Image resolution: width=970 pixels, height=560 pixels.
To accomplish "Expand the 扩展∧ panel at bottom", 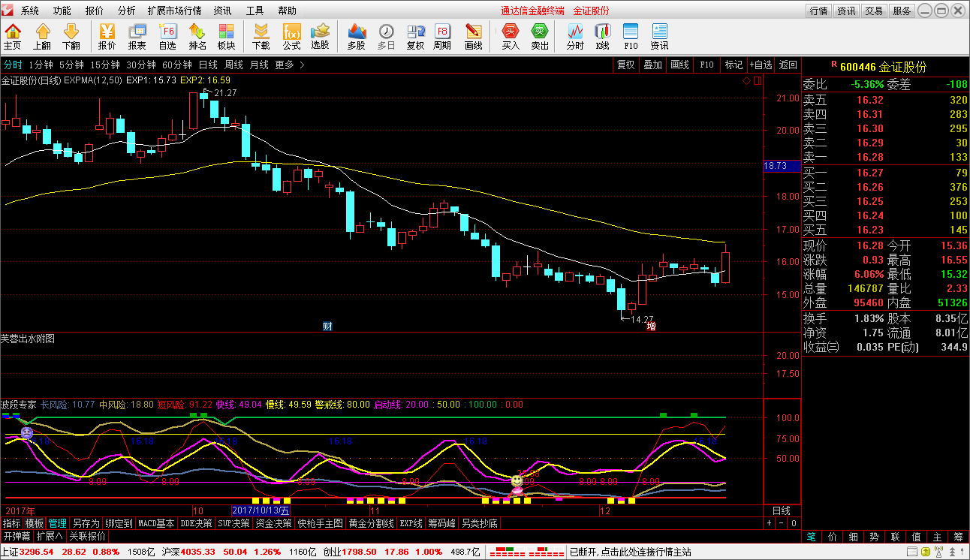I will (x=50, y=536).
